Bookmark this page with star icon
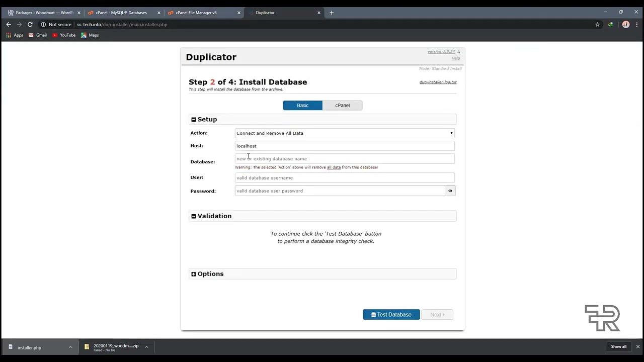Screen dimensions: 644x362 pyautogui.click(x=597, y=24)
